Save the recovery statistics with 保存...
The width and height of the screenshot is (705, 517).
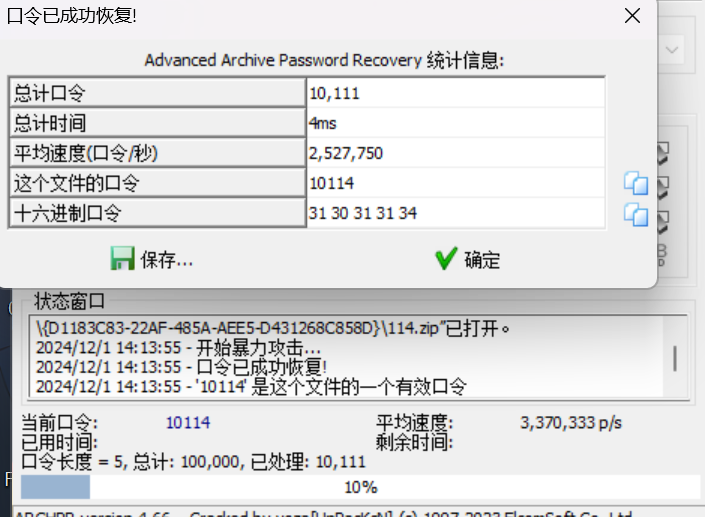[x=152, y=259]
